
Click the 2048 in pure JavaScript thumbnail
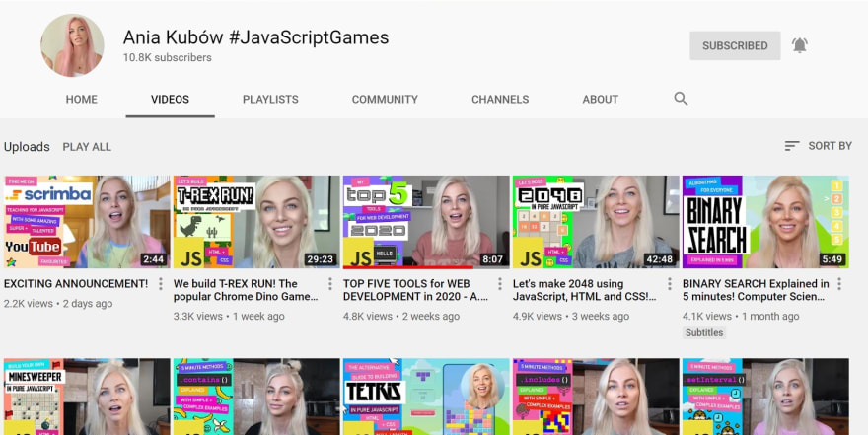pyautogui.click(x=596, y=222)
